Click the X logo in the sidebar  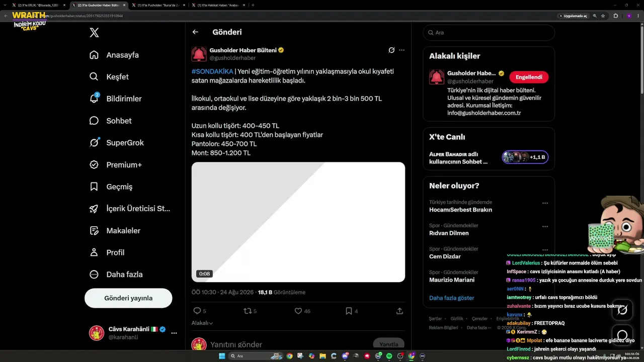pos(94,33)
